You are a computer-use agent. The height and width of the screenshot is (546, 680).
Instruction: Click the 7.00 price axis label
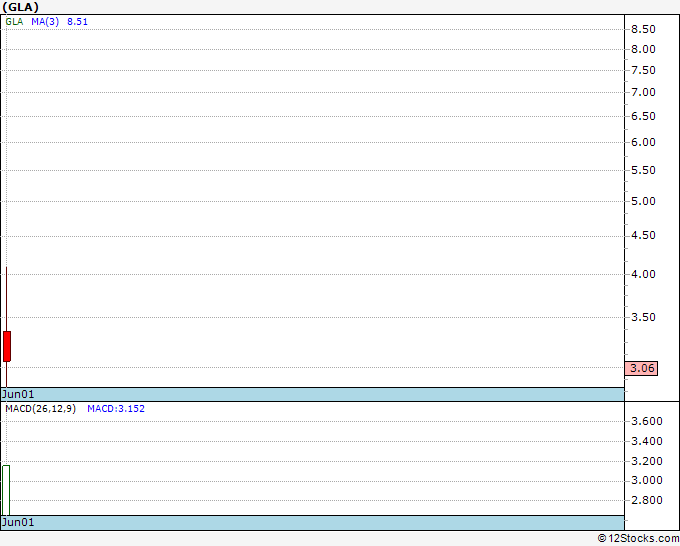(643, 92)
